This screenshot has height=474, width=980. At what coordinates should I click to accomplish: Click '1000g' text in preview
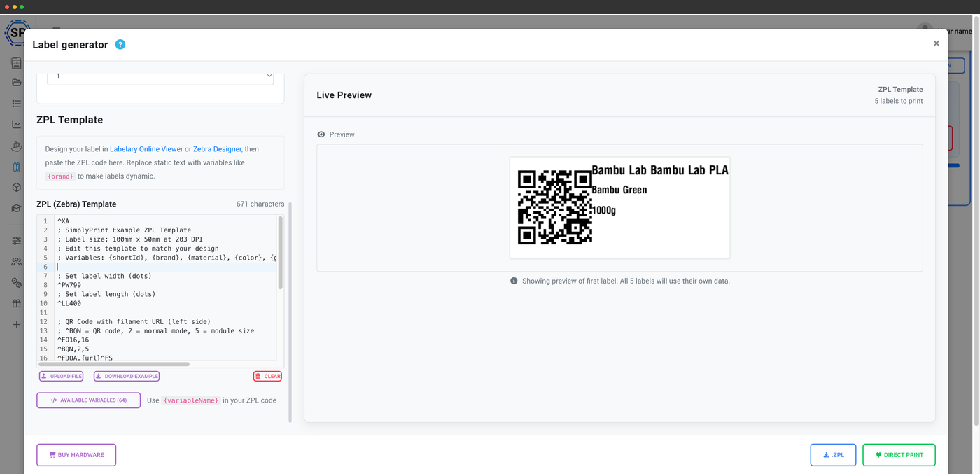pos(604,210)
